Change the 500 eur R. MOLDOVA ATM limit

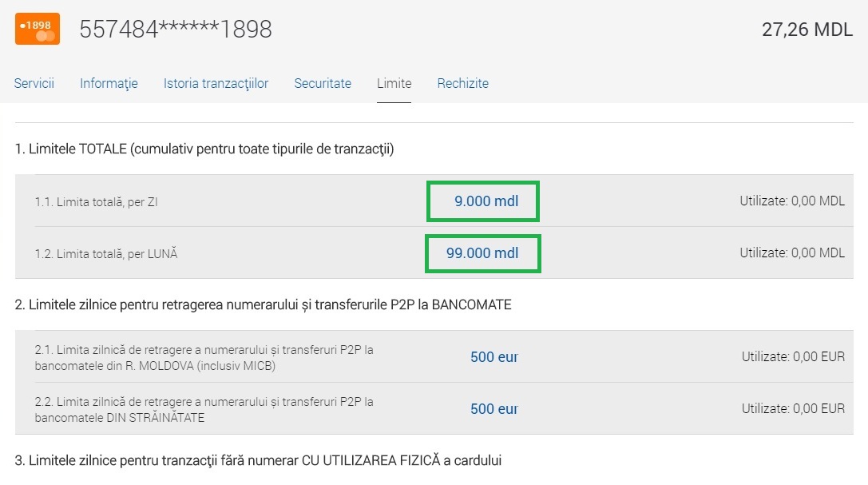(x=494, y=357)
